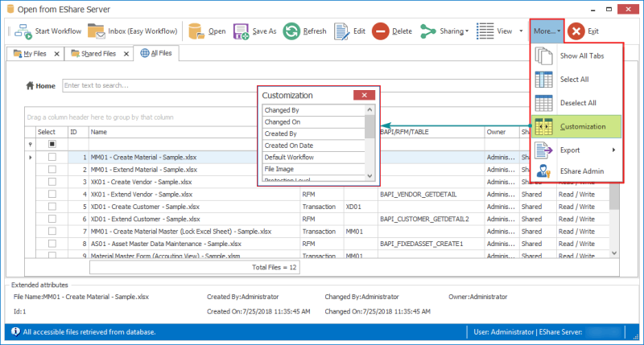
Task: Click the Home icon above the grid
Action: pyautogui.click(x=31, y=85)
